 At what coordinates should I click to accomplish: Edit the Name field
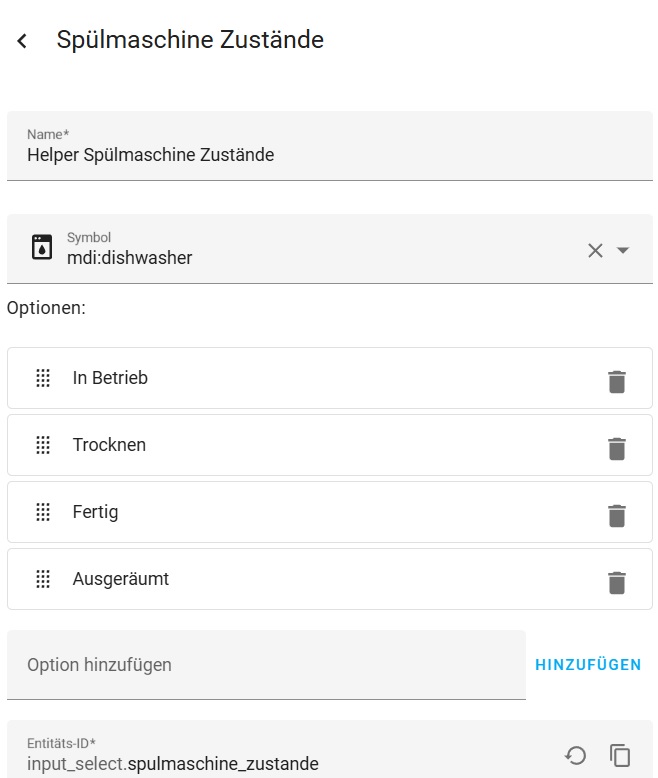pyautogui.click(x=330, y=155)
